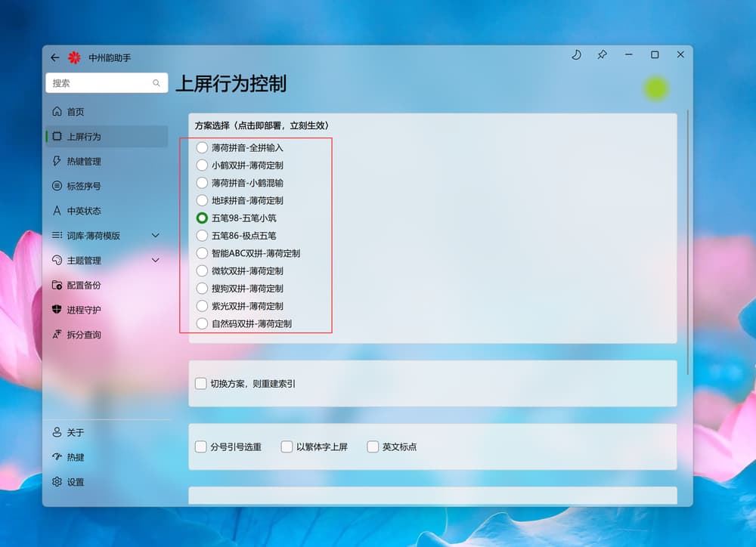The width and height of the screenshot is (756, 547).
Task: Open 拆分查询 lookup page
Action: click(83, 335)
